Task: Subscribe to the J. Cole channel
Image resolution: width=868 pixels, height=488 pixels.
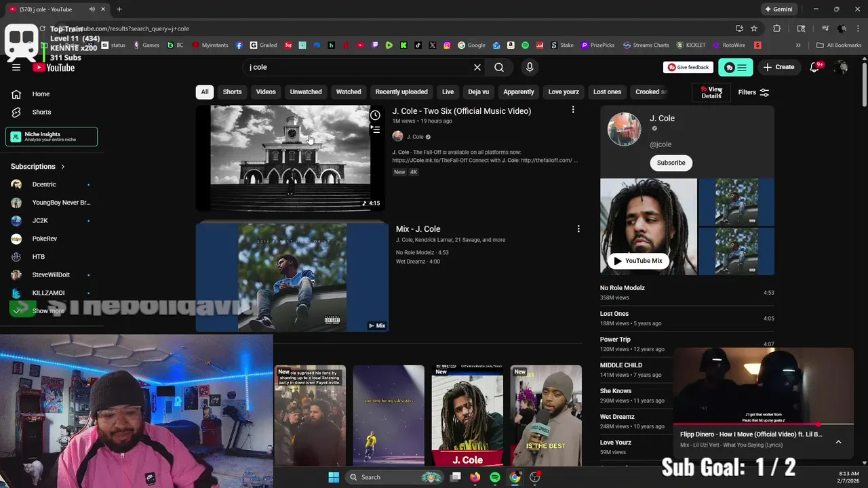Action: click(x=671, y=163)
